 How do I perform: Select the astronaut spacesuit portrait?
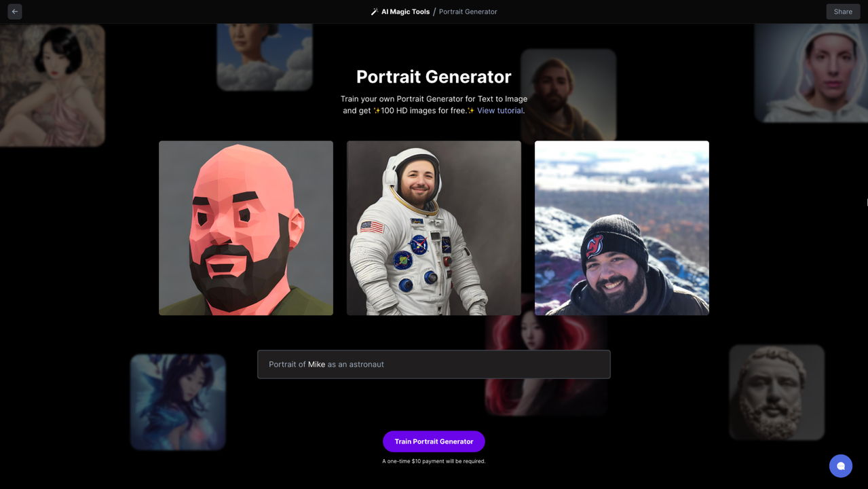(x=434, y=228)
